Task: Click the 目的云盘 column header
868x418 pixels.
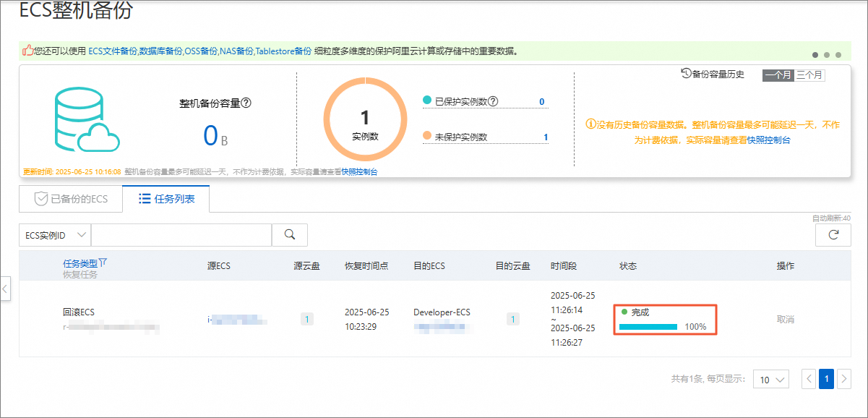Action: pos(512,266)
